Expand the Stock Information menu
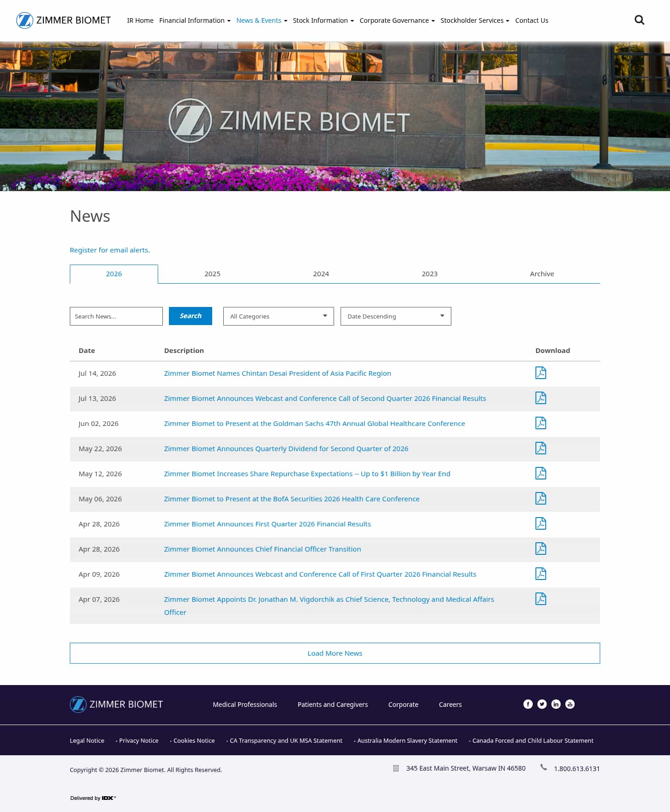Viewport: 670px width, 812px height. pyautogui.click(x=323, y=20)
